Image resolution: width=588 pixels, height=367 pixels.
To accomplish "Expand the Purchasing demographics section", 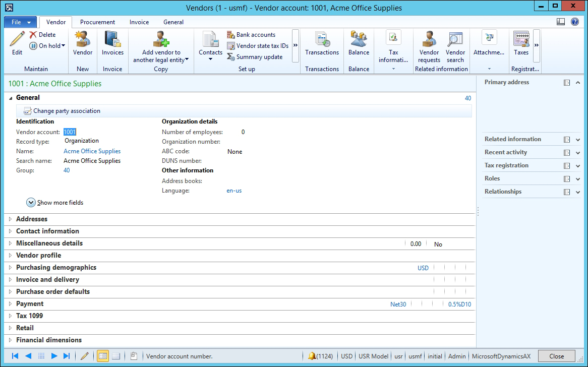I will (x=11, y=267).
